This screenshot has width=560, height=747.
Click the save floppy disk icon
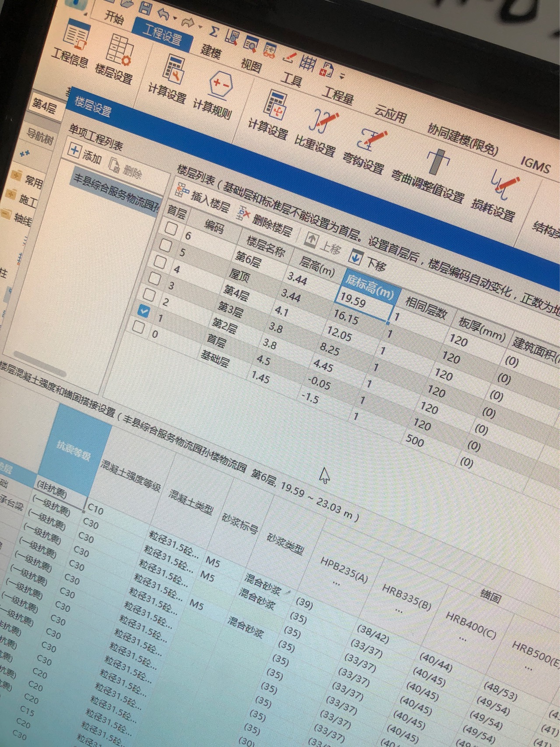145,7
